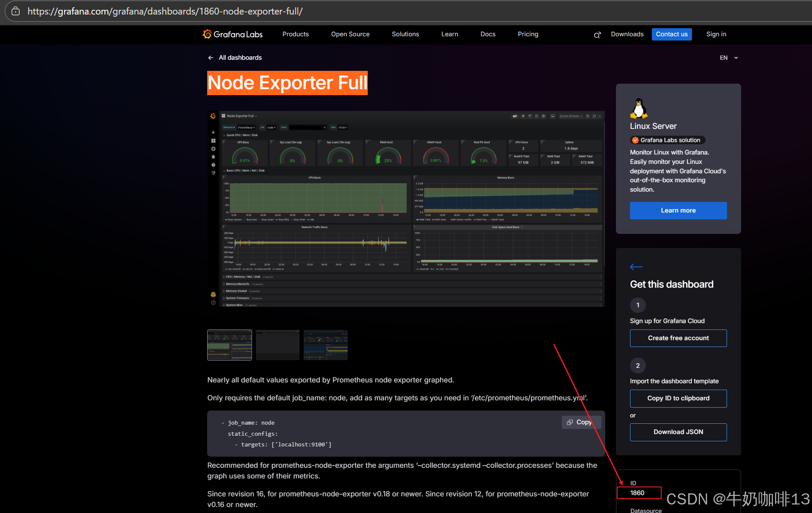Go to the Pricing page

coord(528,34)
